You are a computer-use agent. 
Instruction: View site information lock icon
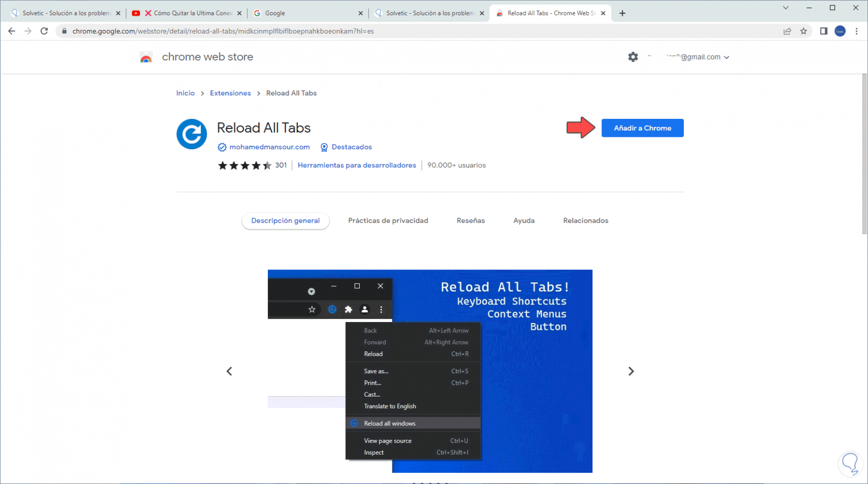(x=64, y=31)
